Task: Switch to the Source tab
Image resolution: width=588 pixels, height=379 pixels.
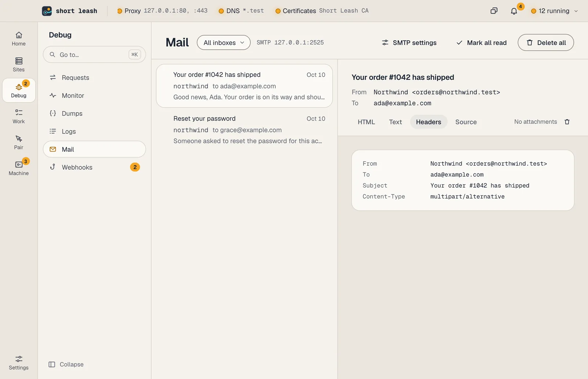Action: pos(466,122)
